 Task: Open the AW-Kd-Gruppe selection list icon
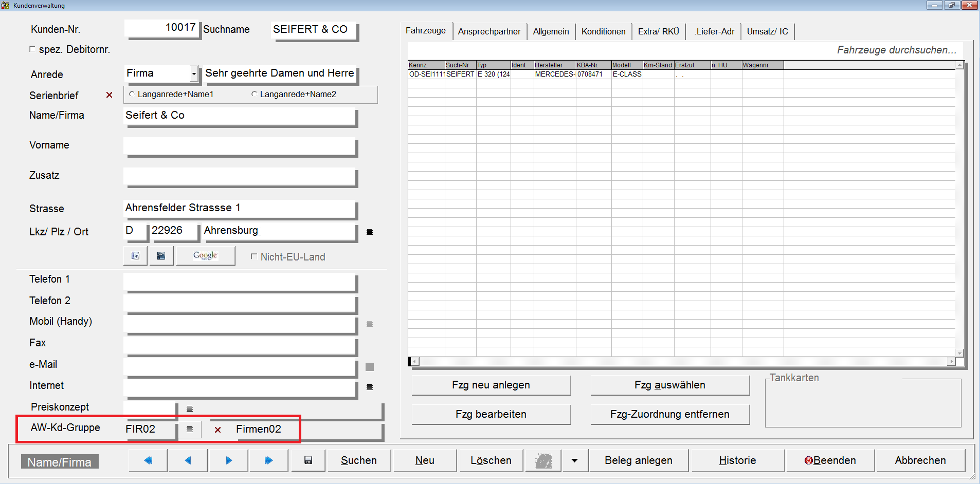click(189, 429)
